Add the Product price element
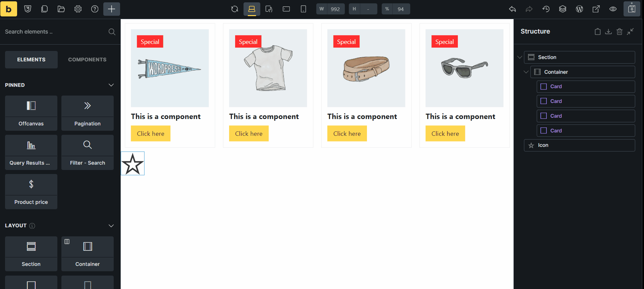644x289 pixels. (x=31, y=191)
